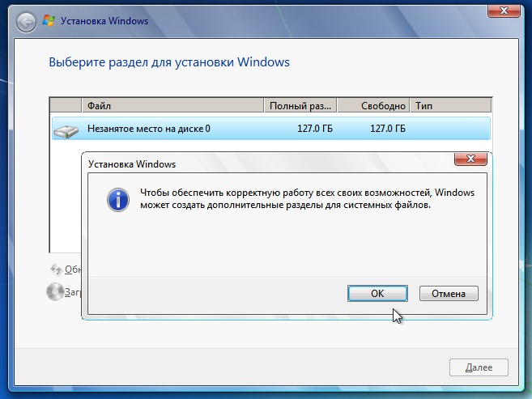This screenshot has height=399, width=532.
Task: Click the refresh arrows icon
Action: click(56, 270)
